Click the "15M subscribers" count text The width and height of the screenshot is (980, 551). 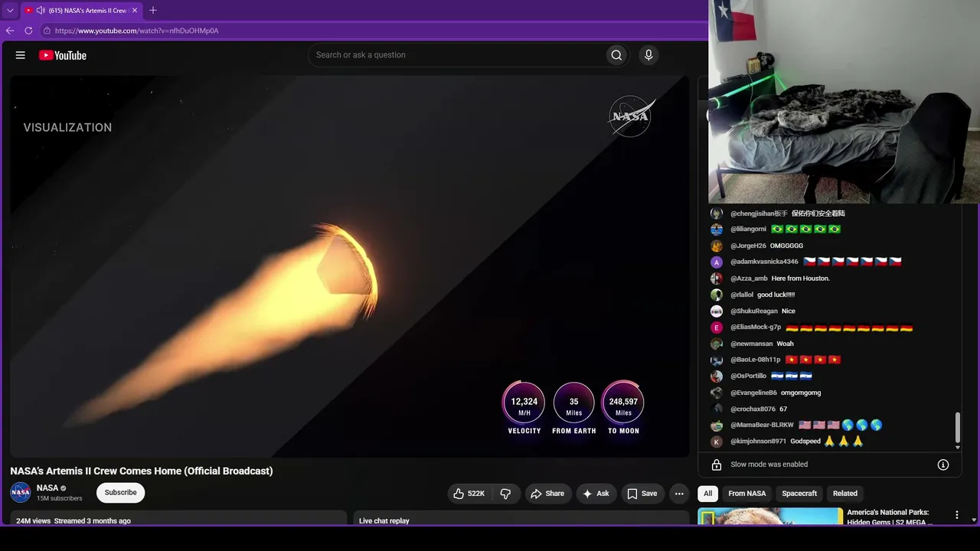(60, 499)
